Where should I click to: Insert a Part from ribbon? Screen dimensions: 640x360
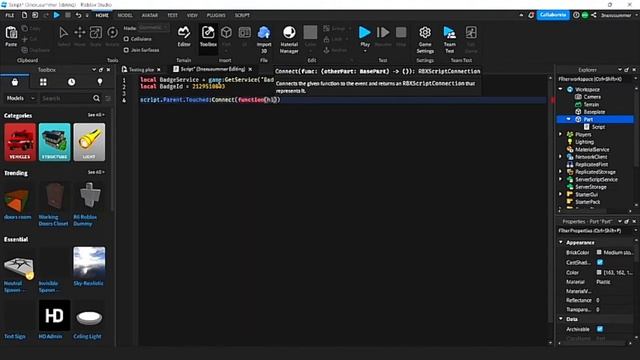coord(226,33)
